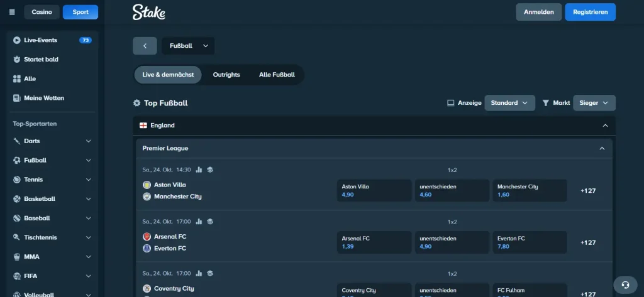Open statistics icon for Arsenal FC match
The width and height of the screenshot is (644, 297).
(x=199, y=222)
